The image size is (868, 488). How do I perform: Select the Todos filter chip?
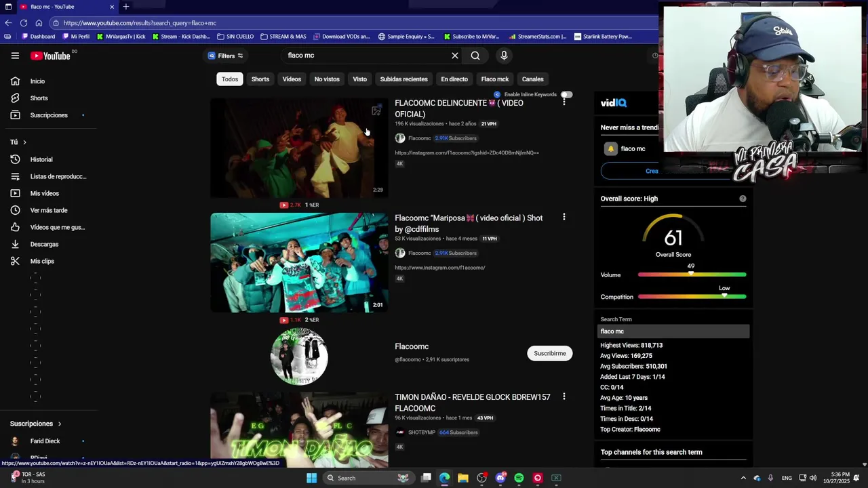(x=230, y=79)
